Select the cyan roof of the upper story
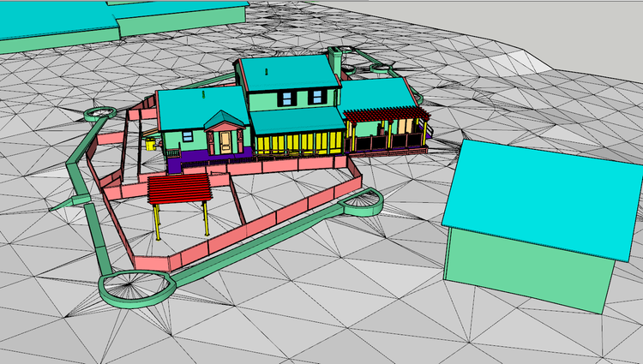 coord(289,73)
